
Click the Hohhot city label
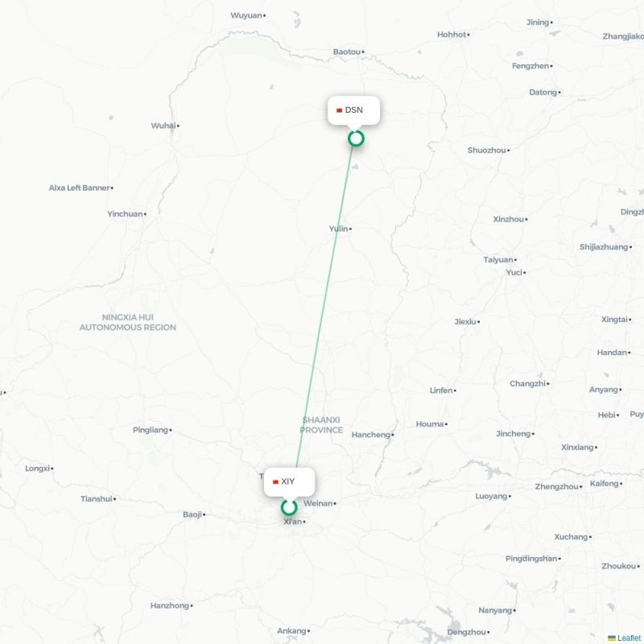click(x=452, y=35)
